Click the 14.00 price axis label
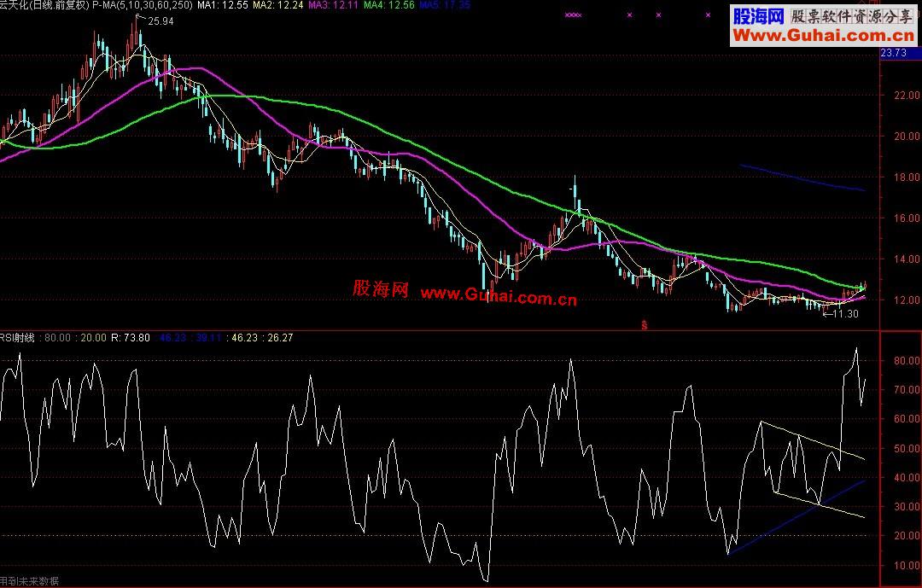The width and height of the screenshot is (922, 588). point(907,259)
